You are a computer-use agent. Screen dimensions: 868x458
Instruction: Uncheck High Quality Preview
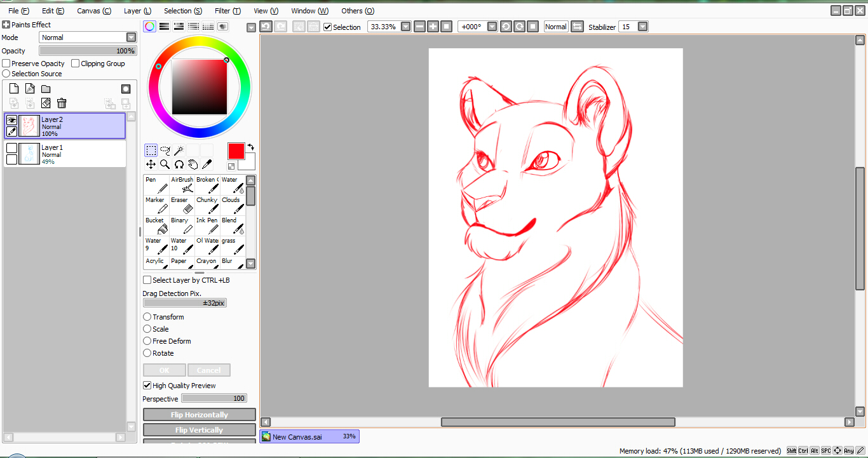(147, 386)
